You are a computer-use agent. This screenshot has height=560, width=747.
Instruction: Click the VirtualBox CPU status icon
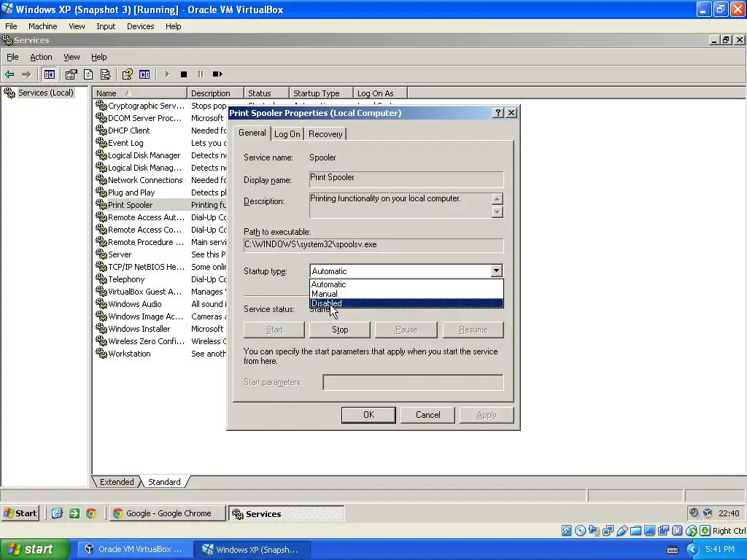677,531
